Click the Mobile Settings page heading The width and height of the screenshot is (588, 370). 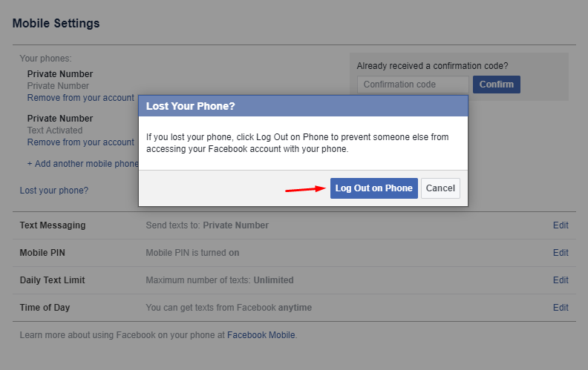click(56, 23)
